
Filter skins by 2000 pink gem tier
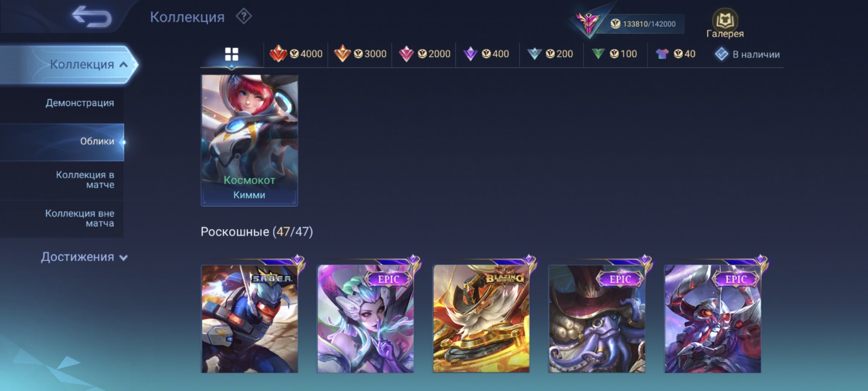click(424, 54)
